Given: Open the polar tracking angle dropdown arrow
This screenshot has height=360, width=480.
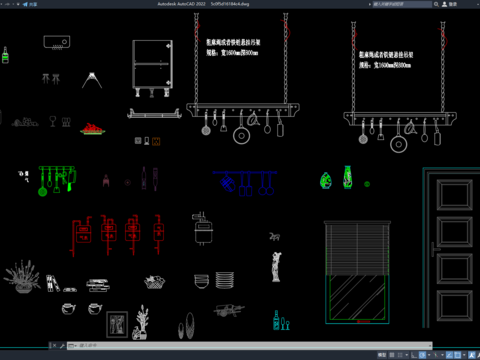Looking at the screenshot, I should 429,355.
